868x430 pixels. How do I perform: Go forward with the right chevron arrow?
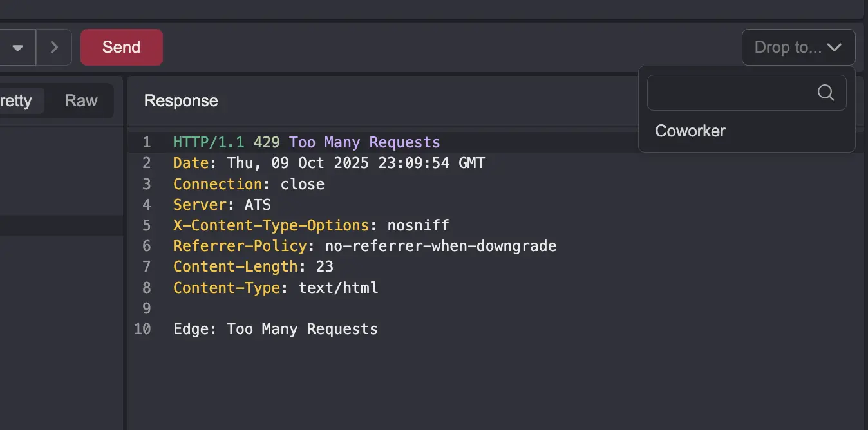pos(54,47)
